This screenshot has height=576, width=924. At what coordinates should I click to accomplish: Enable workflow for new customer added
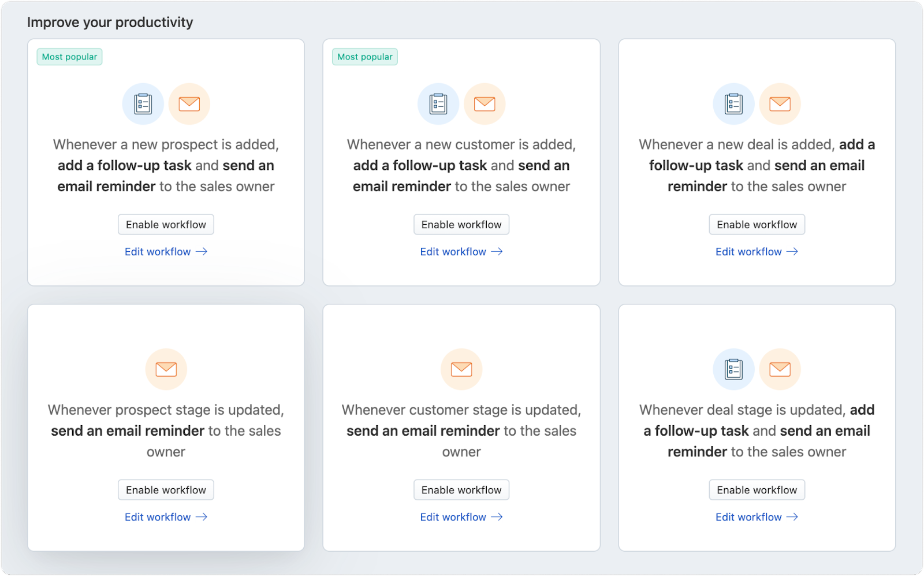[461, 224]
